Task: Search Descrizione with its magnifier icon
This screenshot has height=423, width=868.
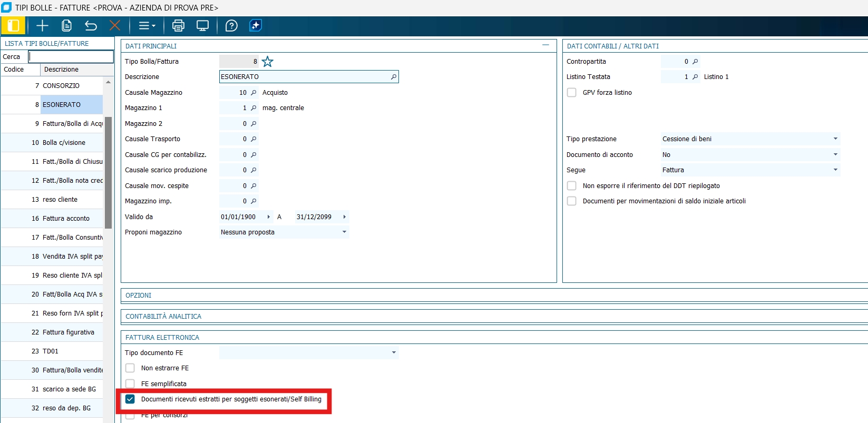Action: [393, 77]
